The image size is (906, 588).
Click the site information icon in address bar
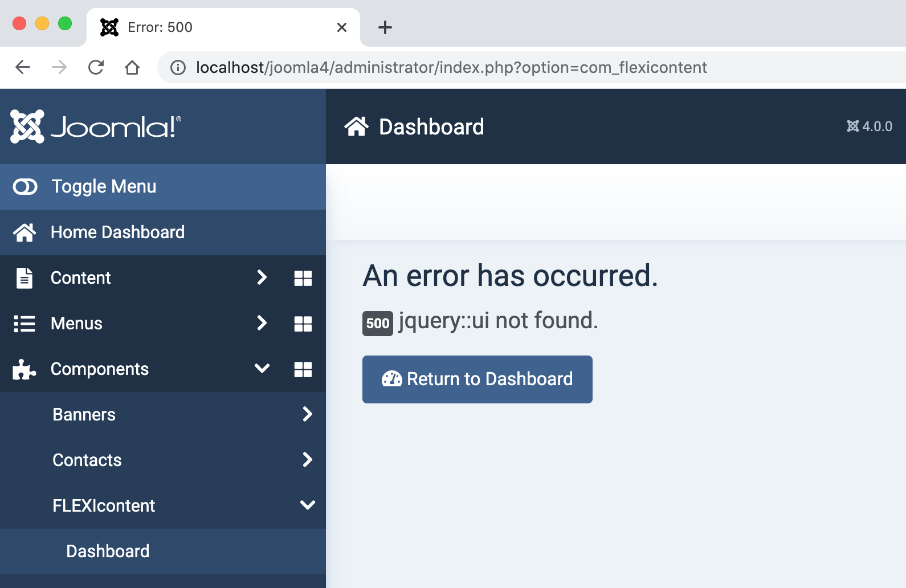pos(178,68)
